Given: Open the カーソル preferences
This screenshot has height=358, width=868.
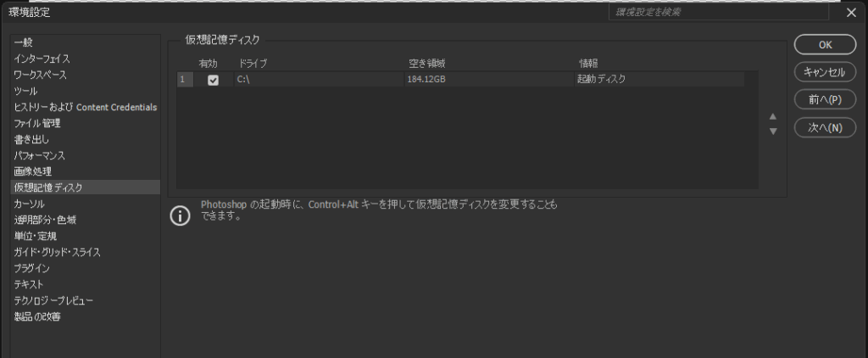Looking at the screenshot, I should [29, 204].
